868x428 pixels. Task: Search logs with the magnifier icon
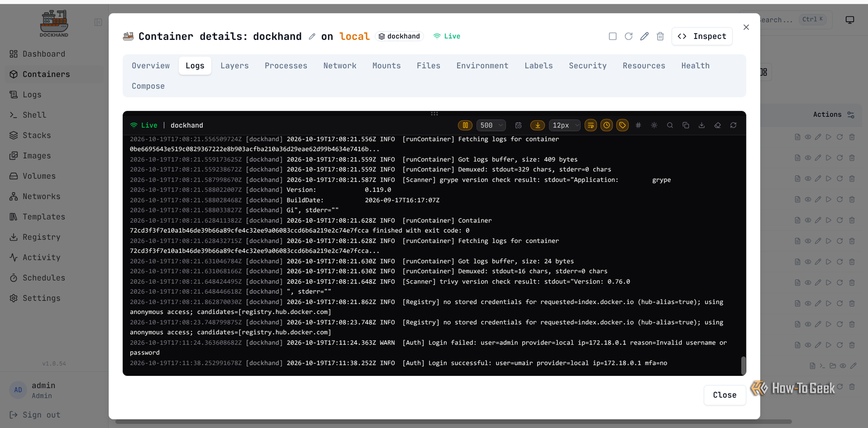pyautogui.click(x=670, y=125)
